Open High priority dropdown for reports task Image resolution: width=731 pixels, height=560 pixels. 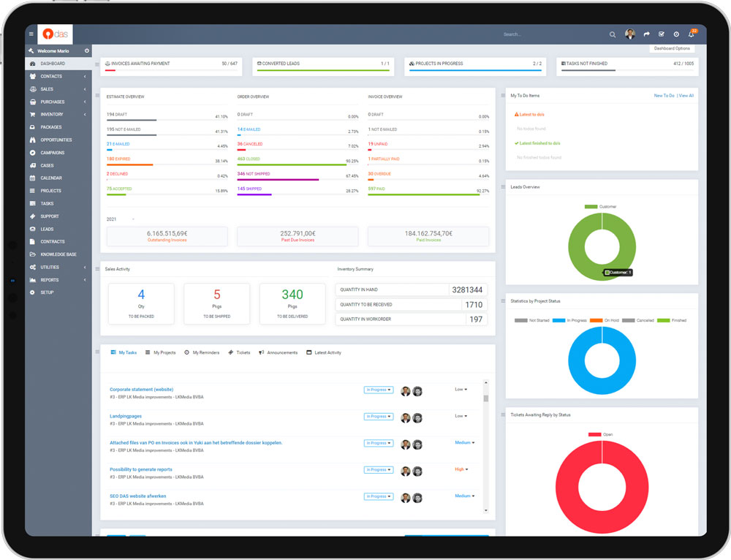pyautogui.click(x=461, y=469)
